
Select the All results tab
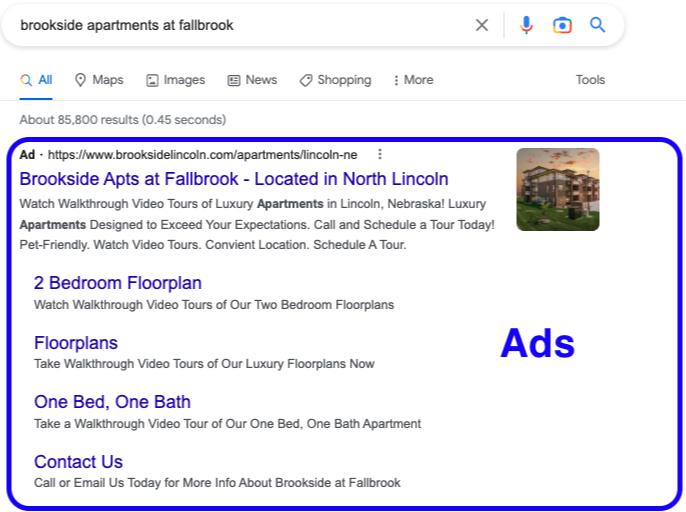(36, 80)
